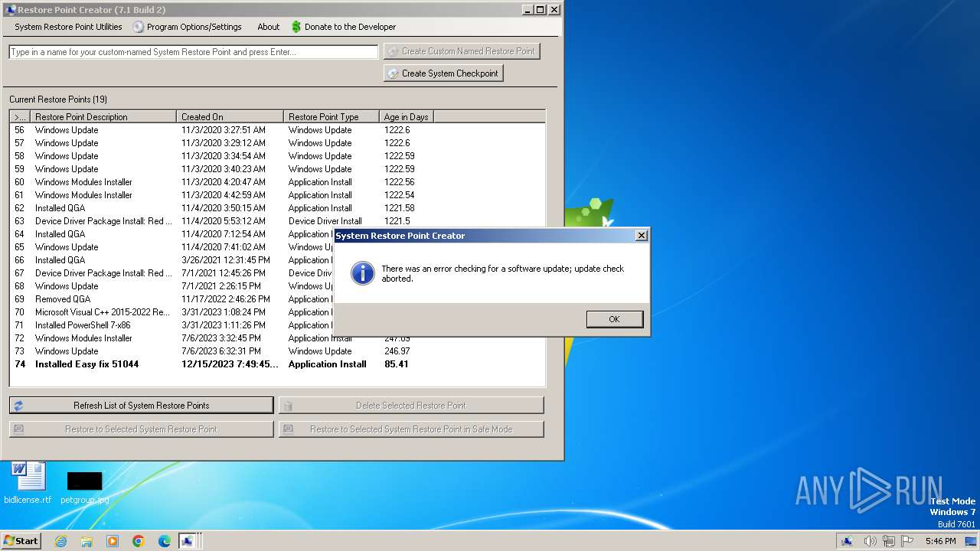The image size is (980, 551).
Task: Click Restore to Selected System Restore Point
Action: [x=141, y=429]
